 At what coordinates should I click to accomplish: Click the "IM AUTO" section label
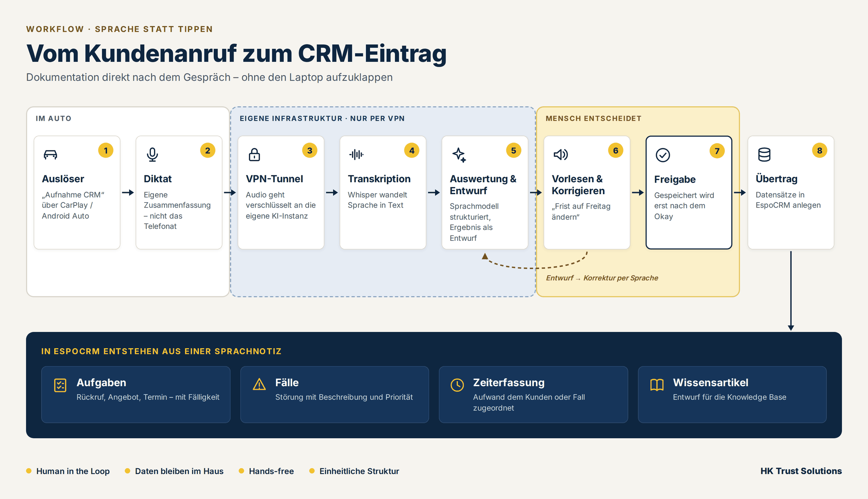[54, 118]
